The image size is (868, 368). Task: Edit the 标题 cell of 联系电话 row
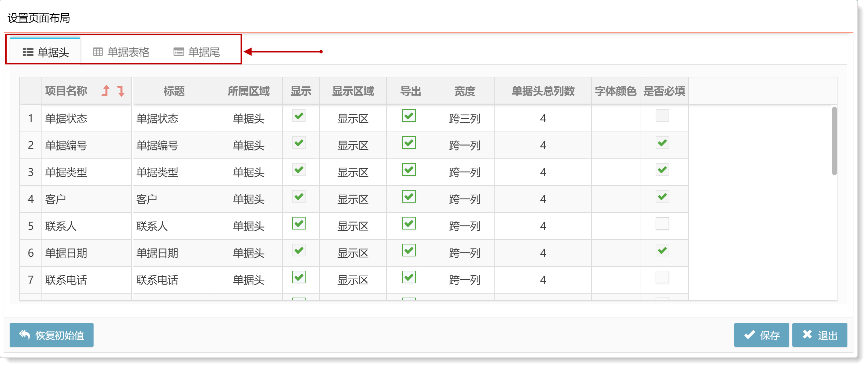tap(174, 280)
